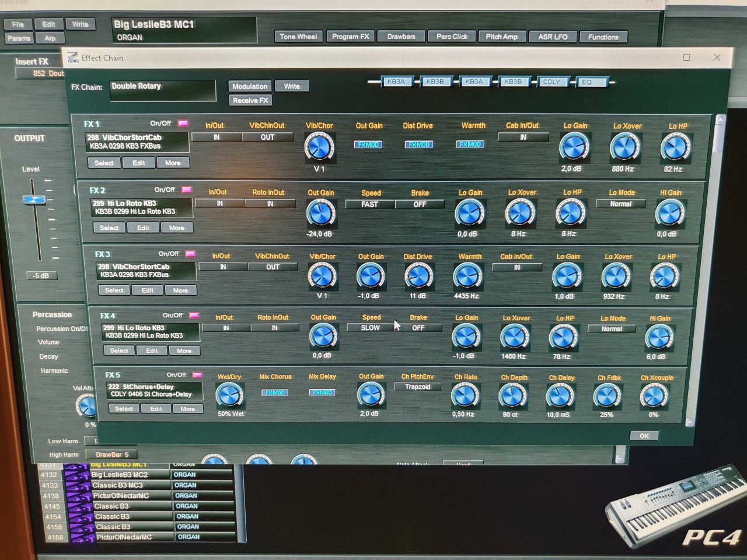Screen dimensions: 747x560
Task: Click the Modulation button
Action: (250, 86)
